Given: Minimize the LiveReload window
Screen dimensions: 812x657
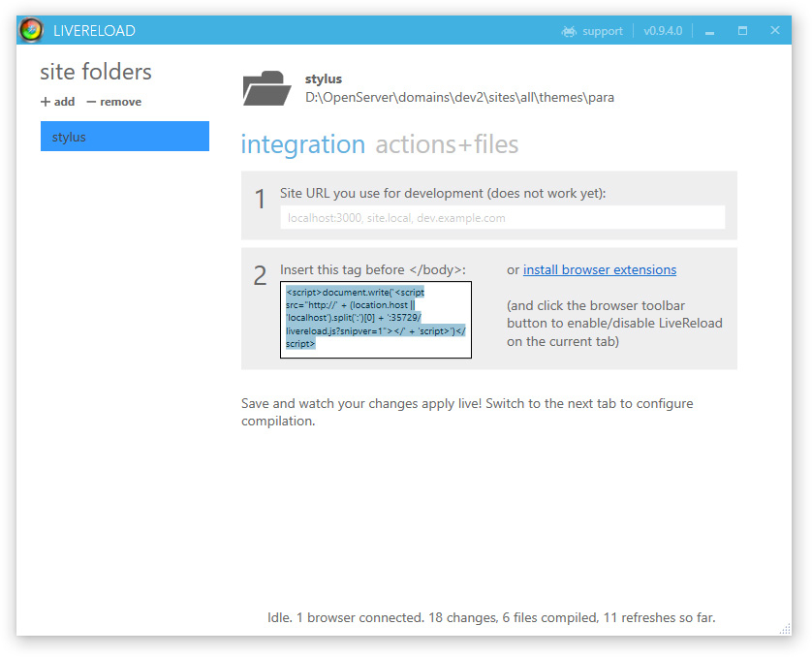Looking at the screenshot, I should (709, 31).
